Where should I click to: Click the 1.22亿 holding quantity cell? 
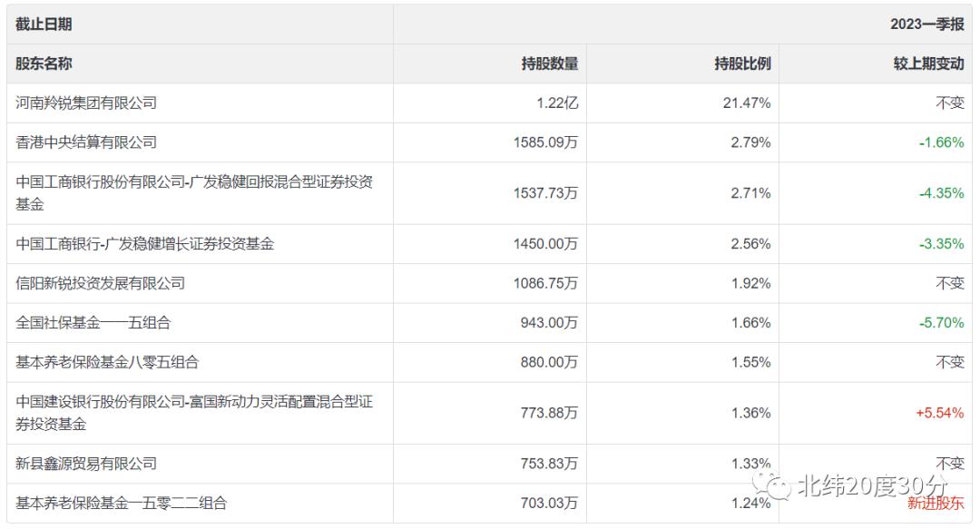point(556,103)
